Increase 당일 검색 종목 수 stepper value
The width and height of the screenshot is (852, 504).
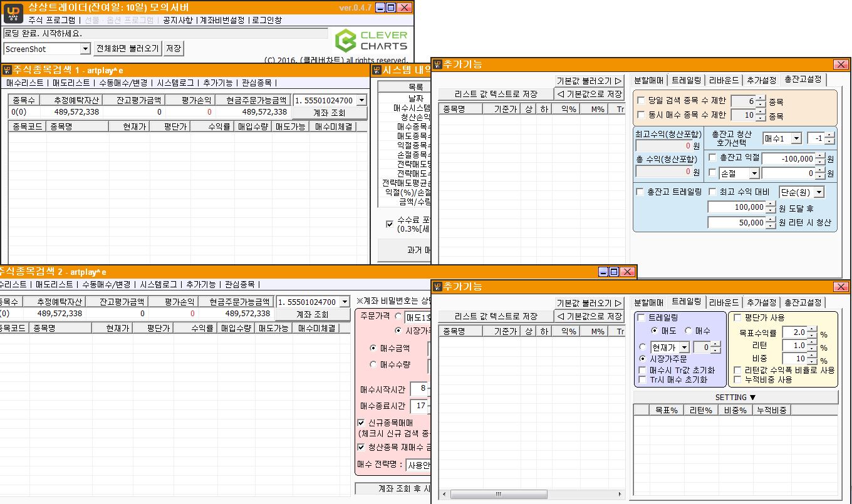761,98
